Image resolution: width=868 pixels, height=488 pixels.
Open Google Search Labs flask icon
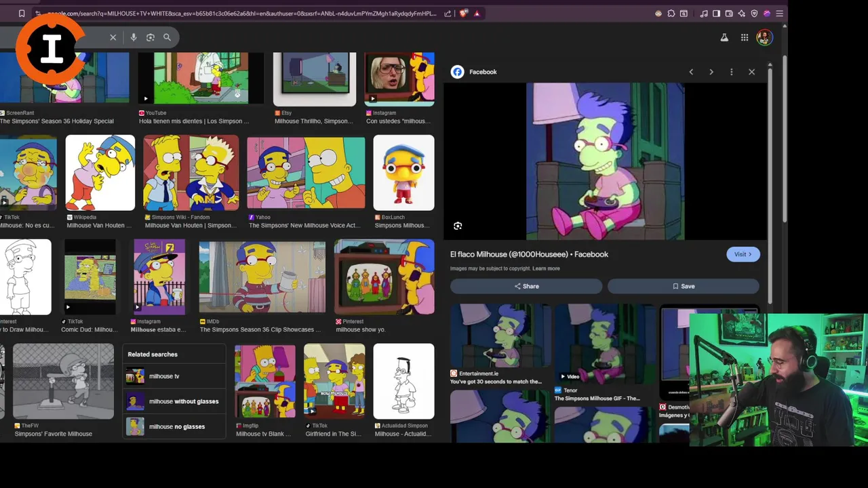(724, 38)
